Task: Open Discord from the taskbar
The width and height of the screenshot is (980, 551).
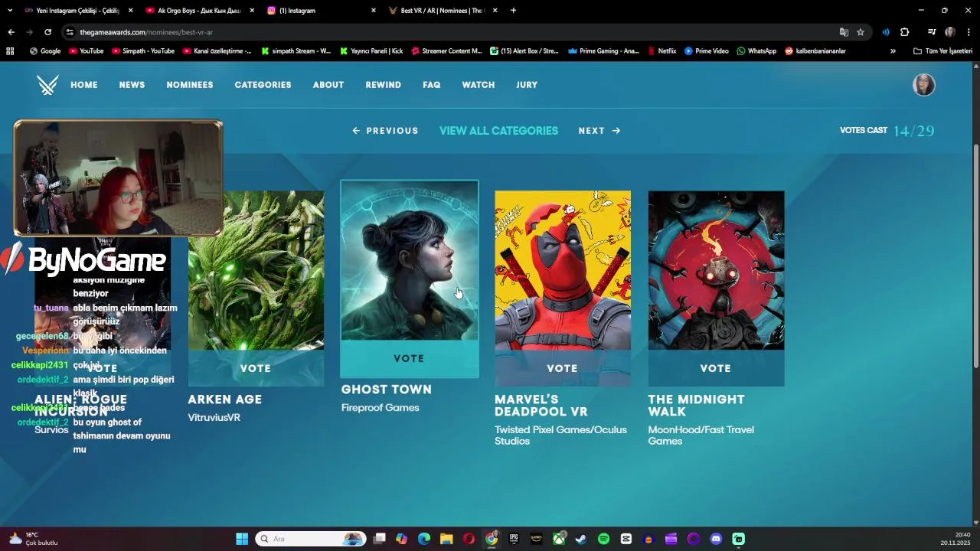Action: 716,539
